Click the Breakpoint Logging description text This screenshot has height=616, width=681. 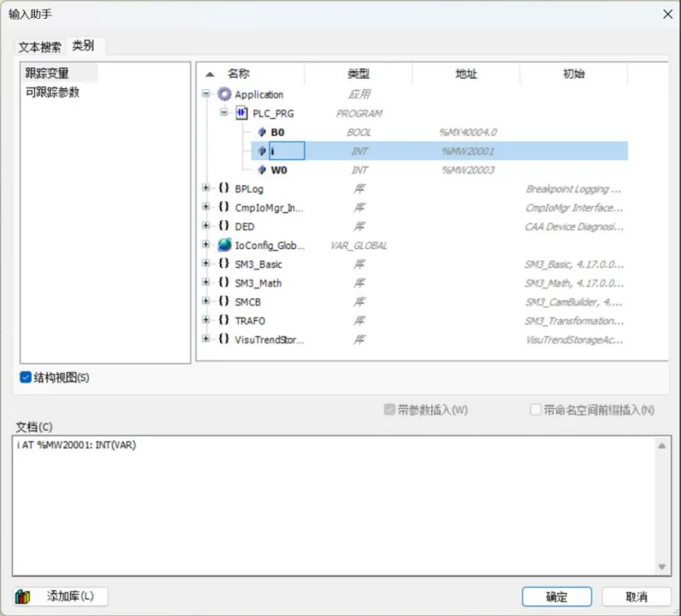pyautogui.click(x=573, y=189)
